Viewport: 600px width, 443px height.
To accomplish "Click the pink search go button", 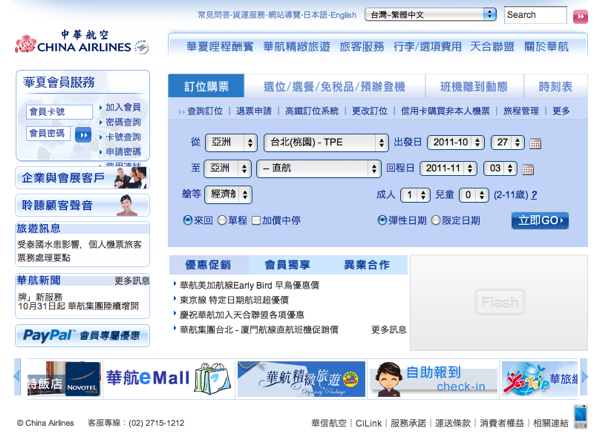I will point(580,16).
